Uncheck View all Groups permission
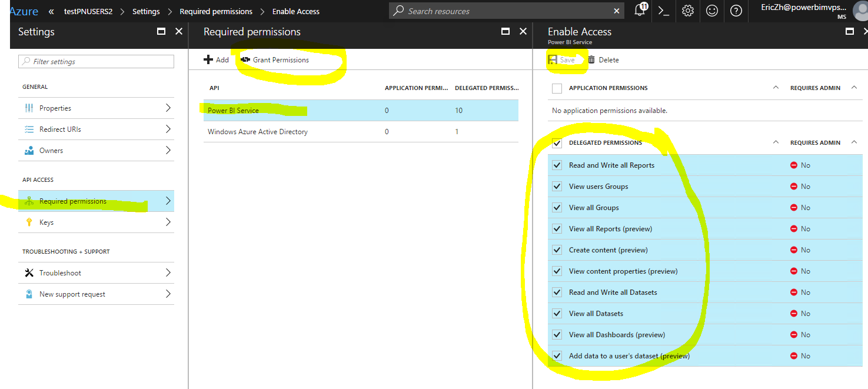 coord(557,207)
